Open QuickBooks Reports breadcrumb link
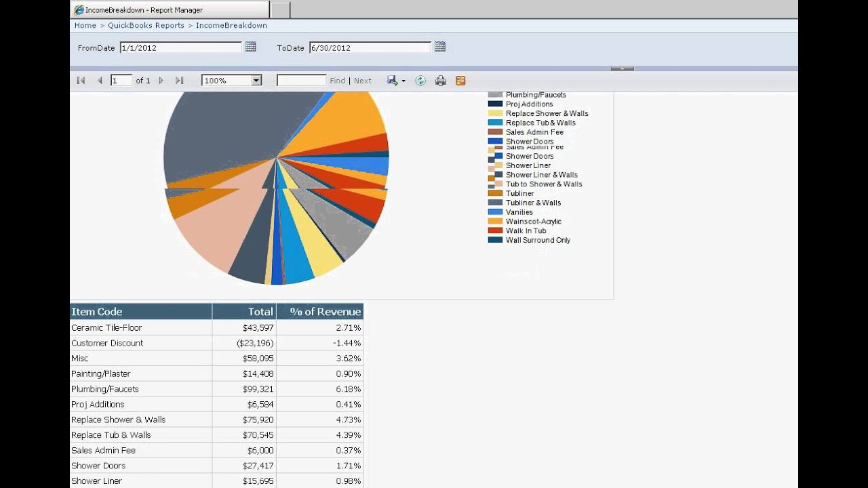868x488 pixels. click(x=146, y=25)
